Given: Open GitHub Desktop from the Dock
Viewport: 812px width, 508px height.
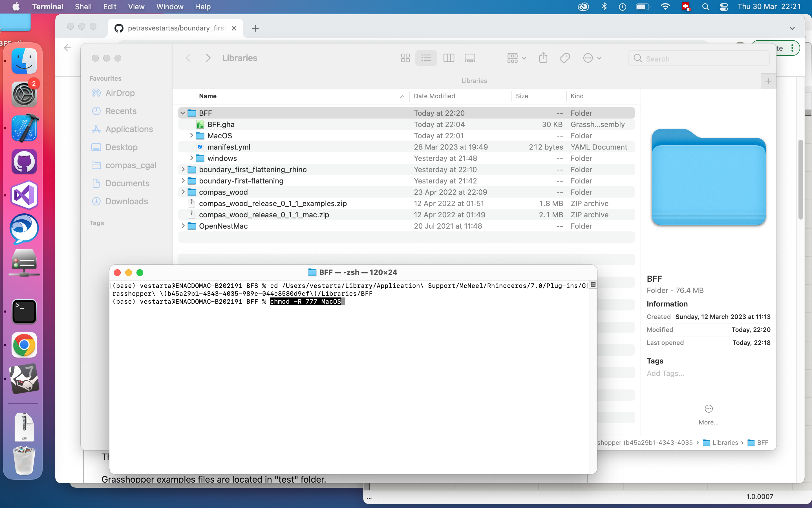Looking at the screenshot, I should [x=24, y=162].
